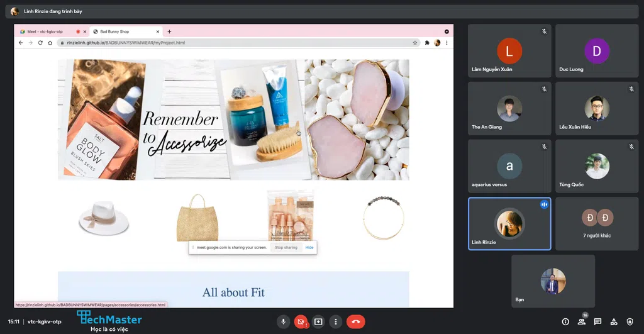Click muted mic icon on The An Giang
This screenshot has width=644, height=334.
(x=544, y=89)
